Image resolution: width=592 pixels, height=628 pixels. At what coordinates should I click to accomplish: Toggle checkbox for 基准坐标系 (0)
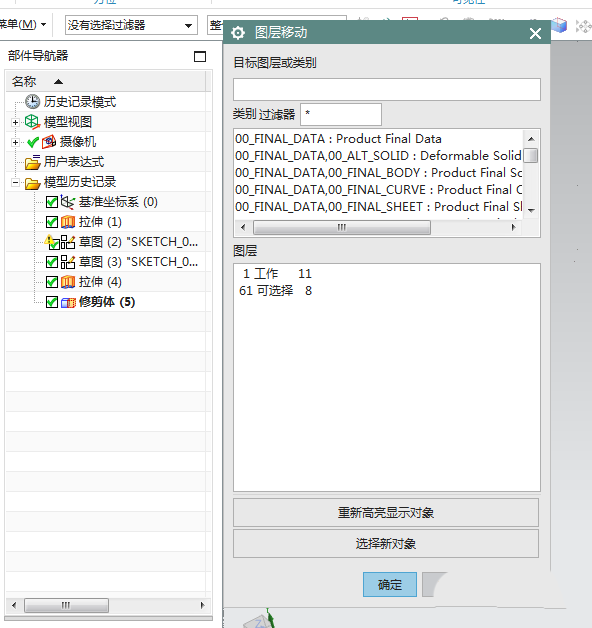click(x=52, y=202)
